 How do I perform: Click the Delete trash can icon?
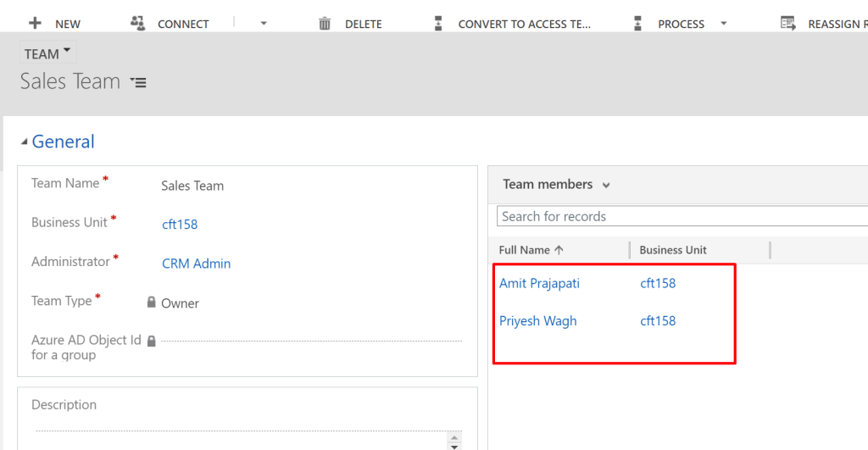point(325,24)
